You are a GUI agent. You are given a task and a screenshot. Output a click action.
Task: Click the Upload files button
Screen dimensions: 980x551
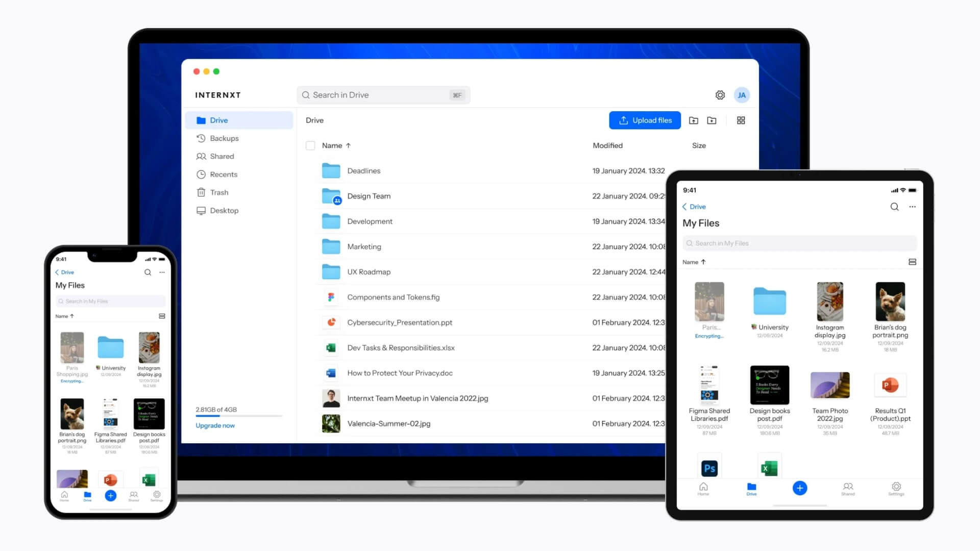pos(645,120)
